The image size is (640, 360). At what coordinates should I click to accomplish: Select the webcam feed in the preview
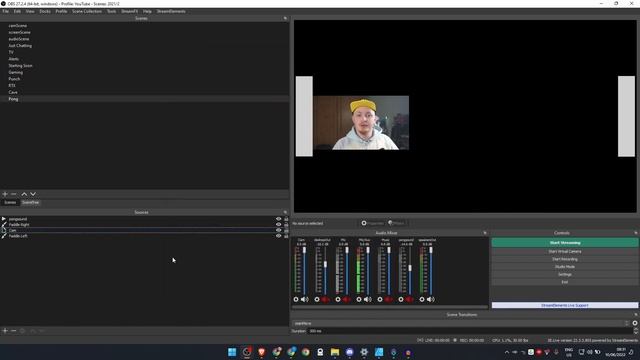pyautogui.click(x=361, y=123)
